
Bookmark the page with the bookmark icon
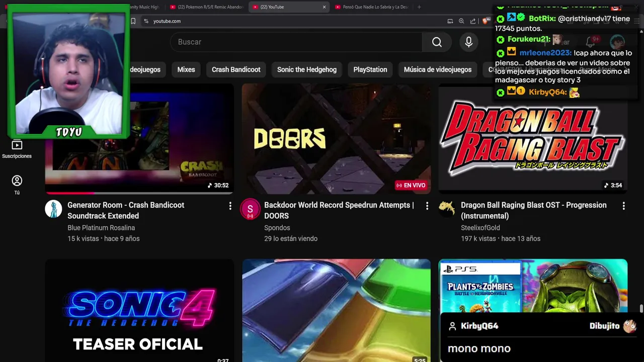coord(133,21)
